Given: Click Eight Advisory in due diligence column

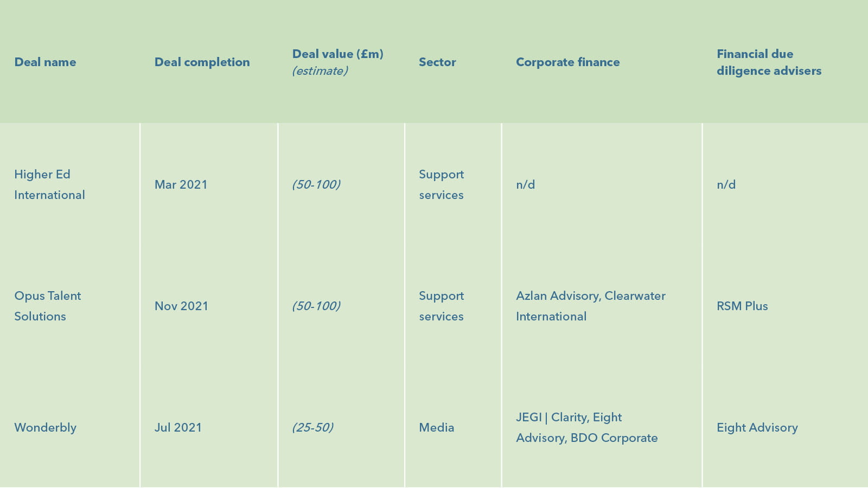Looking at the screenshot, I should (x=757, y=428).
